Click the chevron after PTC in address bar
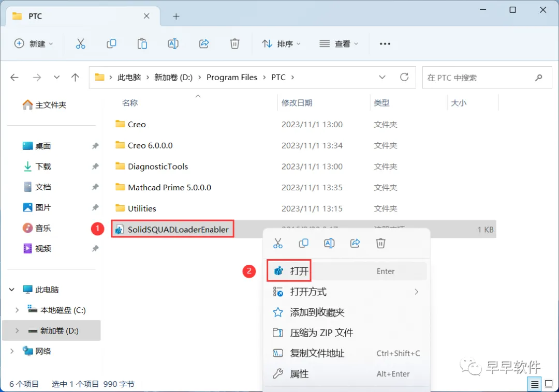Image resolution: width=559 pixels, height=392 pixels. (292, 77)
